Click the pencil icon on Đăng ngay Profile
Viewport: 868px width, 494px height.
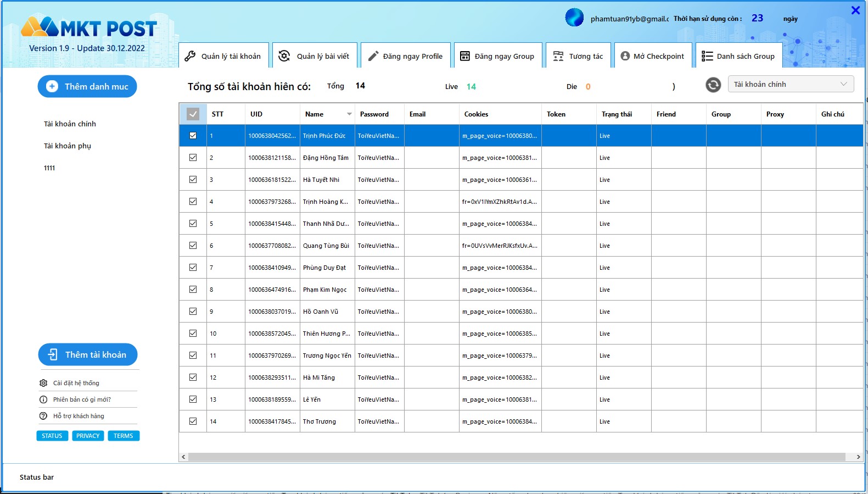point(373,56)
